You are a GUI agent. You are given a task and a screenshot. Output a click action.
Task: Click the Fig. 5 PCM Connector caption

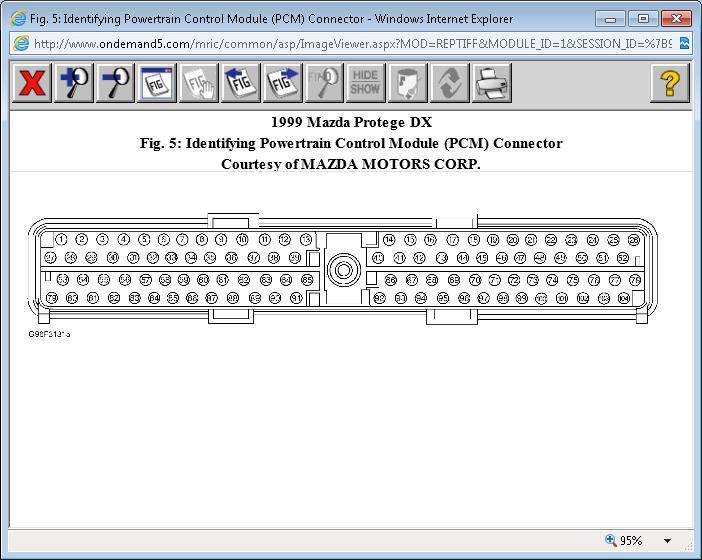click(x=351, y=143)
